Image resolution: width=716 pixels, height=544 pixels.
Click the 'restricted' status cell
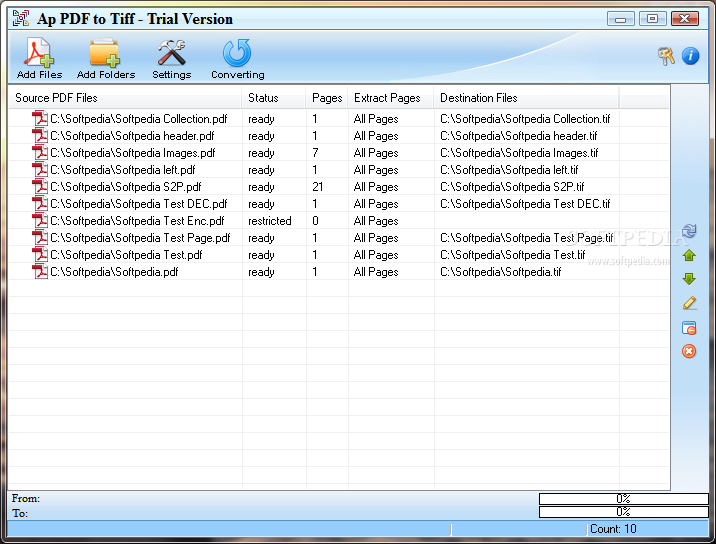point(269,221)
